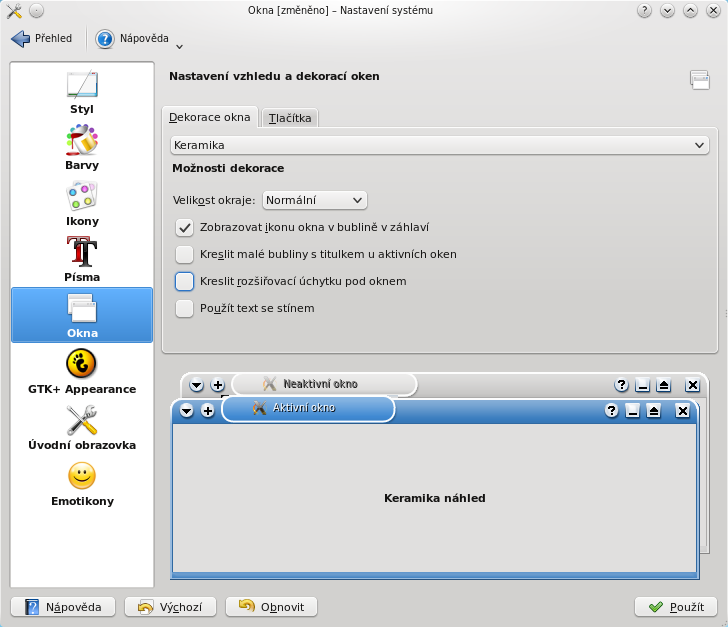Click close X in Neaktivní okno preview
Screen dimensions: 728x627
(692, 385)
